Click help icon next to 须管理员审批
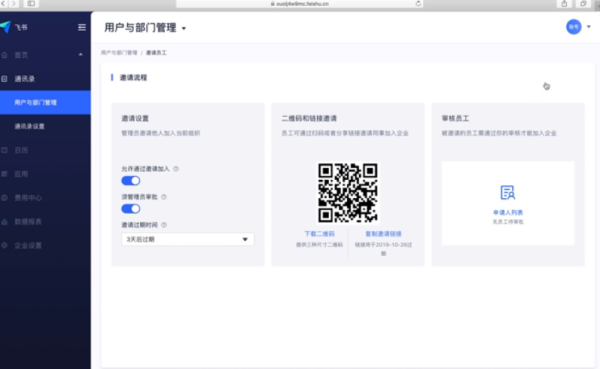This screenshot has height=369, width=600. (164, 197)
